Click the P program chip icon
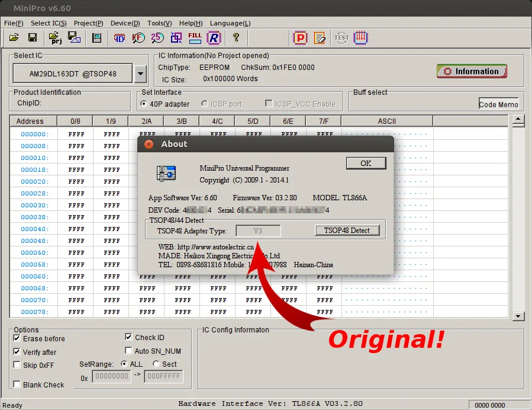This screenshot has height=410, width=532. (300, 38)
